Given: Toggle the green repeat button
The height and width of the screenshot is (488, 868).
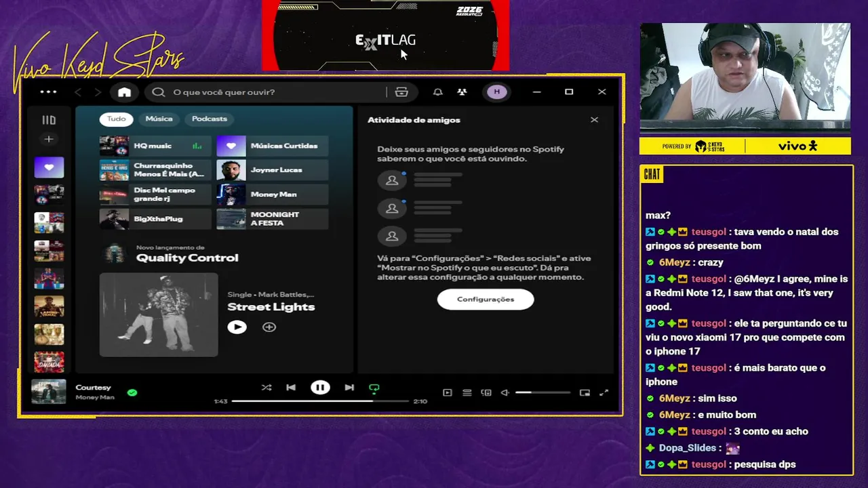Looking at the screenshot, I should point(374,388).
